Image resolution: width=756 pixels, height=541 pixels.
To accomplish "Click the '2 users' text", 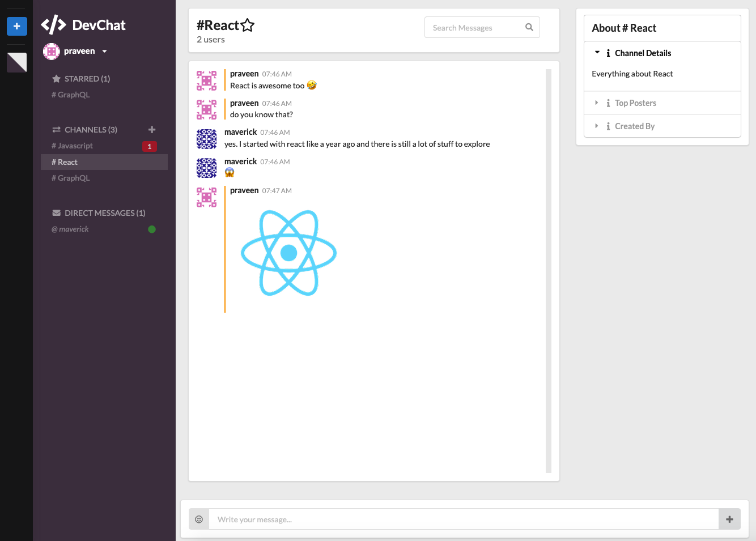I will click(x=211, y=40).
